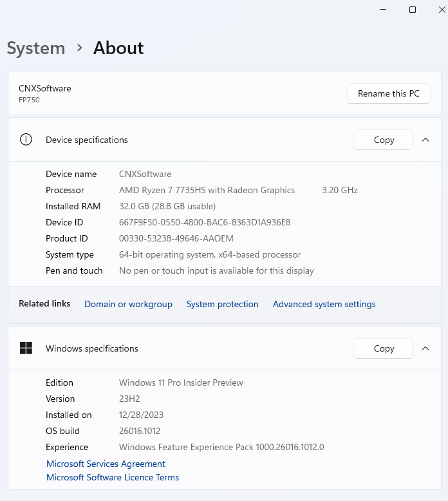Click the About page heading
The width and height of the screenshot is (448, 501).
(x=118, y=48)
